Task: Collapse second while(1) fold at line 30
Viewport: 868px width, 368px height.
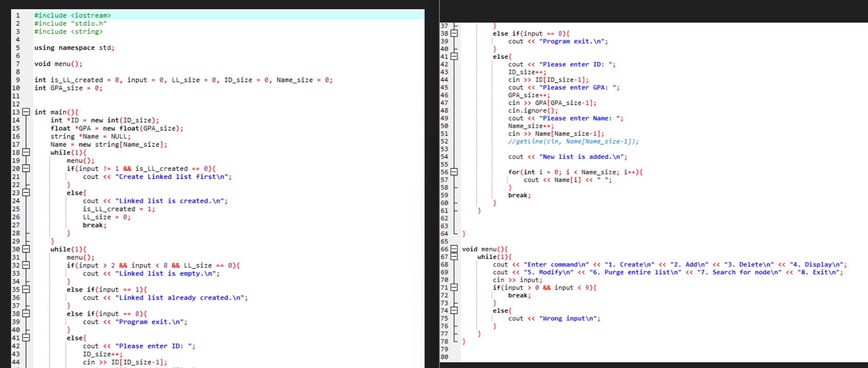Action: coord(26,249)
